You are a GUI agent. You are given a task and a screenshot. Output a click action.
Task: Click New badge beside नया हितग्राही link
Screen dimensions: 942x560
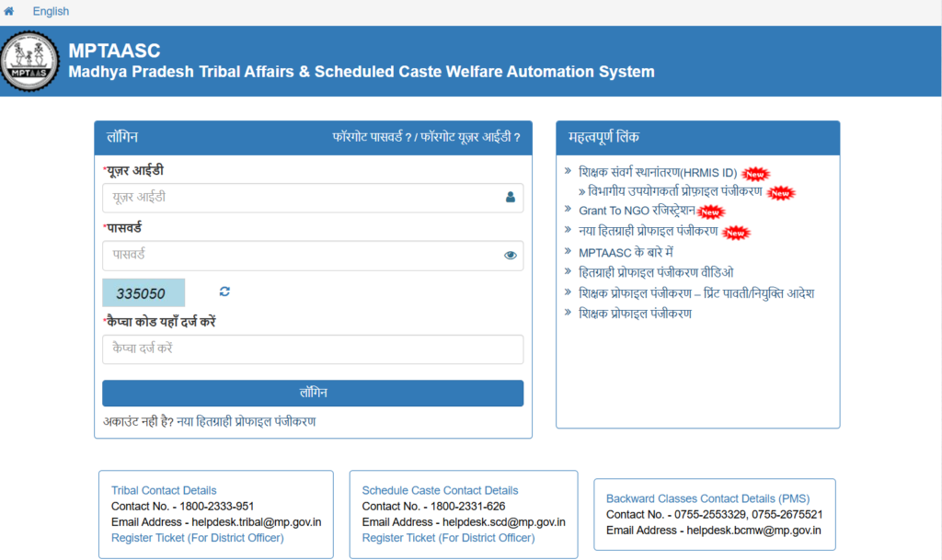pos(736,233)
